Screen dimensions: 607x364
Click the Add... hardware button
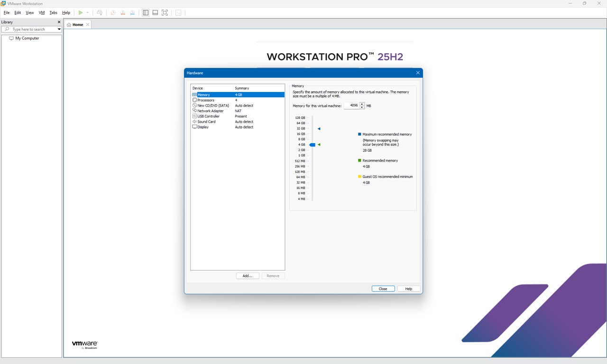248,276
